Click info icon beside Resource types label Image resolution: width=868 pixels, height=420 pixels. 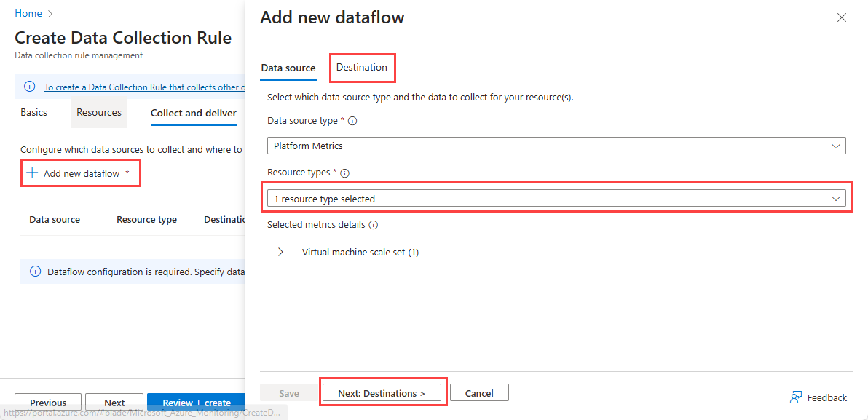[345, 173]
